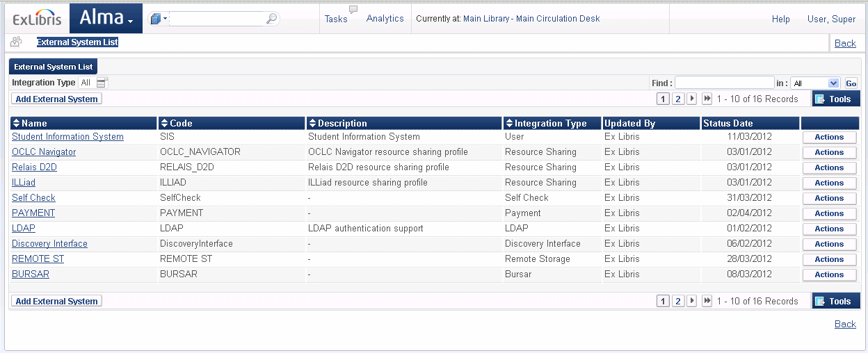Image resolution: width=868 pixels, height=353 pixels.
Task: Click the search magnifier icon
Action: point(271,19)
